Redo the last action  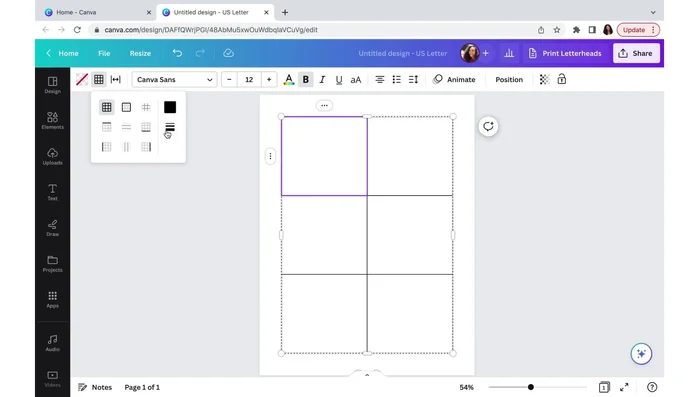(200, 53)
